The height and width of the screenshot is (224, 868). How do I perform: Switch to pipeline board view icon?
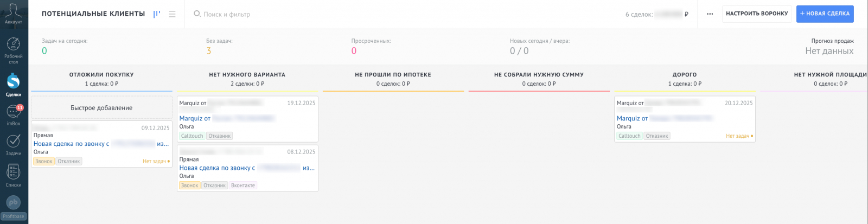157,14
